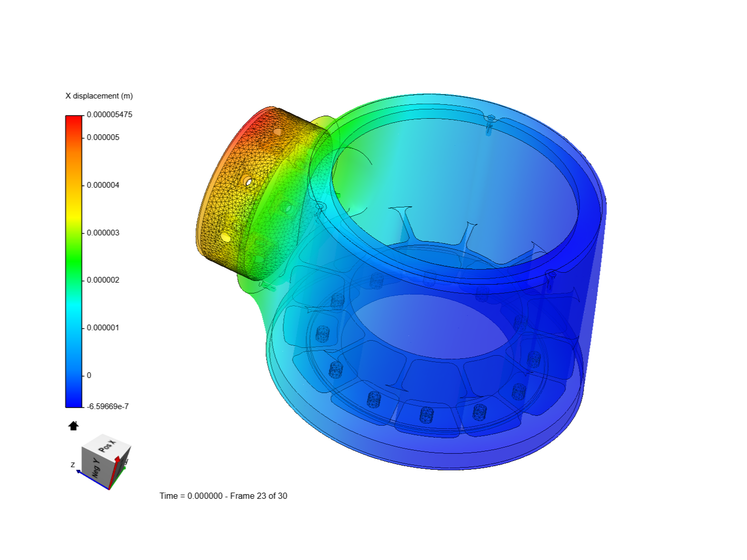Click the legend minimum value -6.59669e-7
Viewport: 747px width, 560px height.
click(107, 407)
